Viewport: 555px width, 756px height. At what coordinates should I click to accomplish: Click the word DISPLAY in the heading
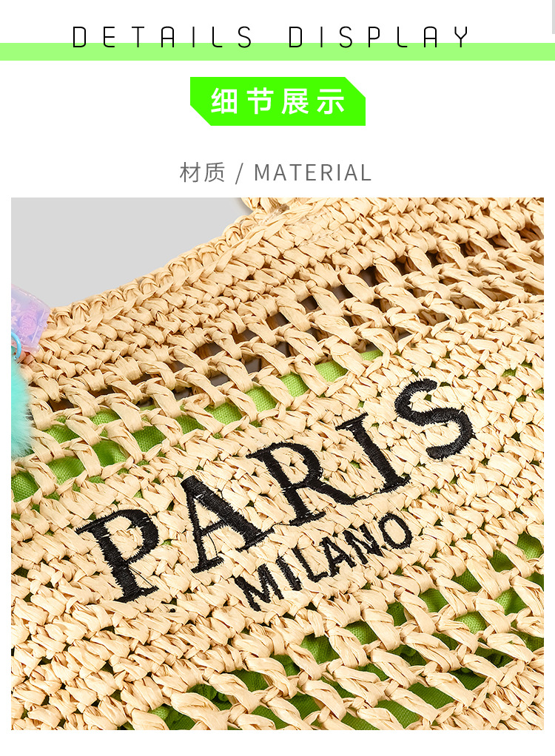[379, 37]
